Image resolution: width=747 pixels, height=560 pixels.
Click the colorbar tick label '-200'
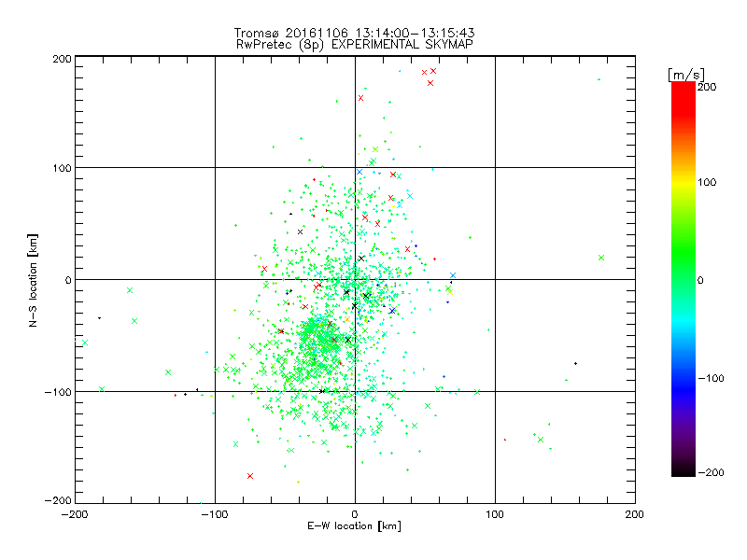point(711,472)
